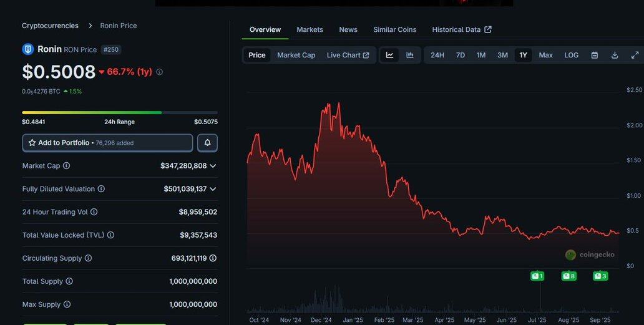Click info icon next to 693,121,119

213,258
